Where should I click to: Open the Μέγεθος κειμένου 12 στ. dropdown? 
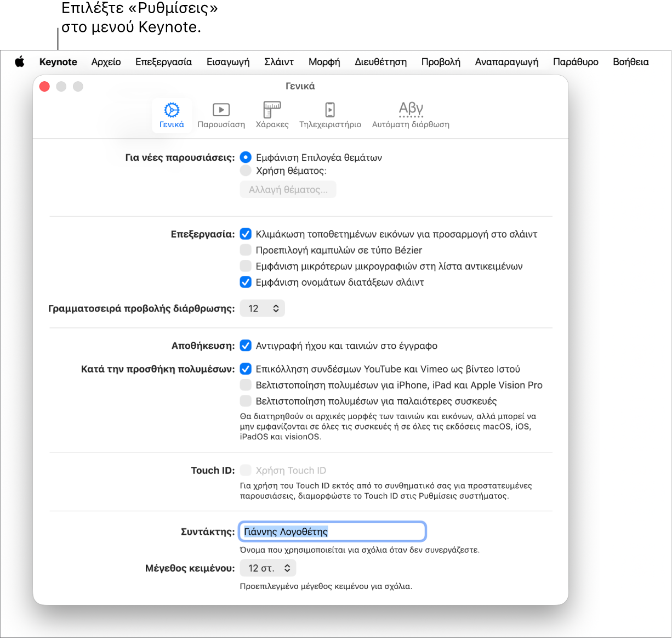pos(268,568)
